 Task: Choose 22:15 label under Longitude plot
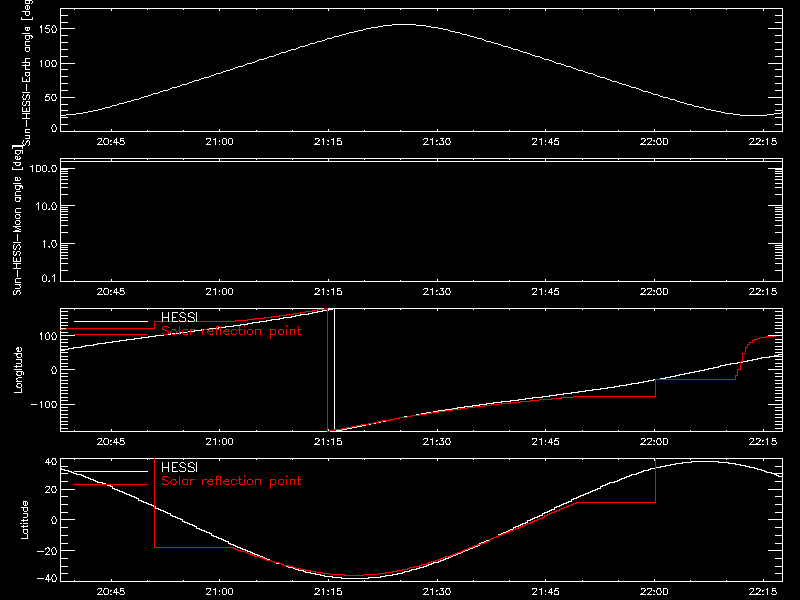tap(763, 442)
